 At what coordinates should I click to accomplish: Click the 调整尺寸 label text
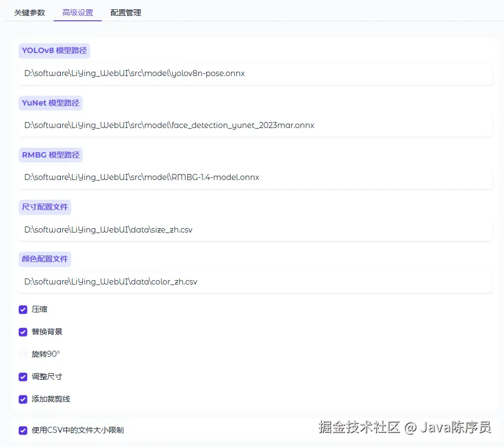pos(47,377)
